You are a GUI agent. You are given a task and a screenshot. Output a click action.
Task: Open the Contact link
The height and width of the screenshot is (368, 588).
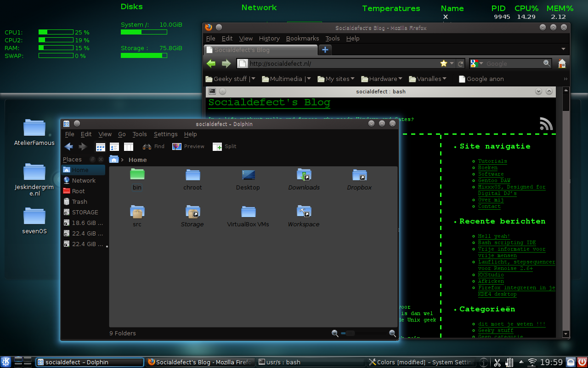[x=489, y=206]
